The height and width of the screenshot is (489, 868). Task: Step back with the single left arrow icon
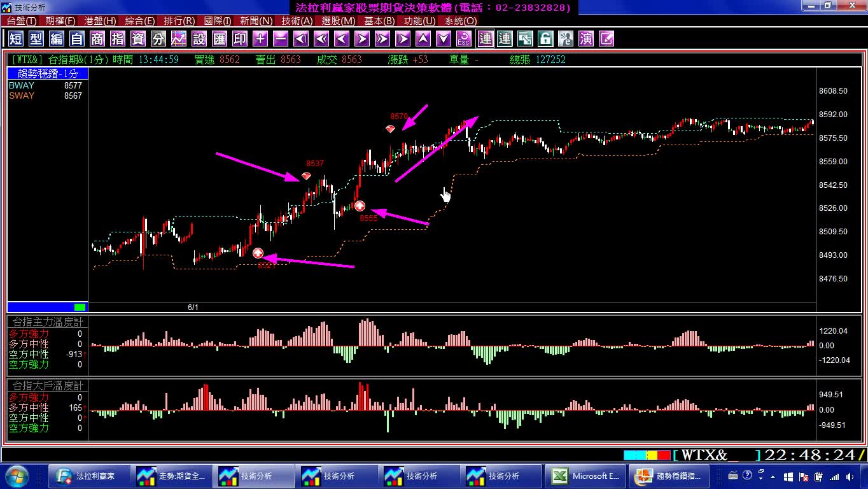coord(342,39)
